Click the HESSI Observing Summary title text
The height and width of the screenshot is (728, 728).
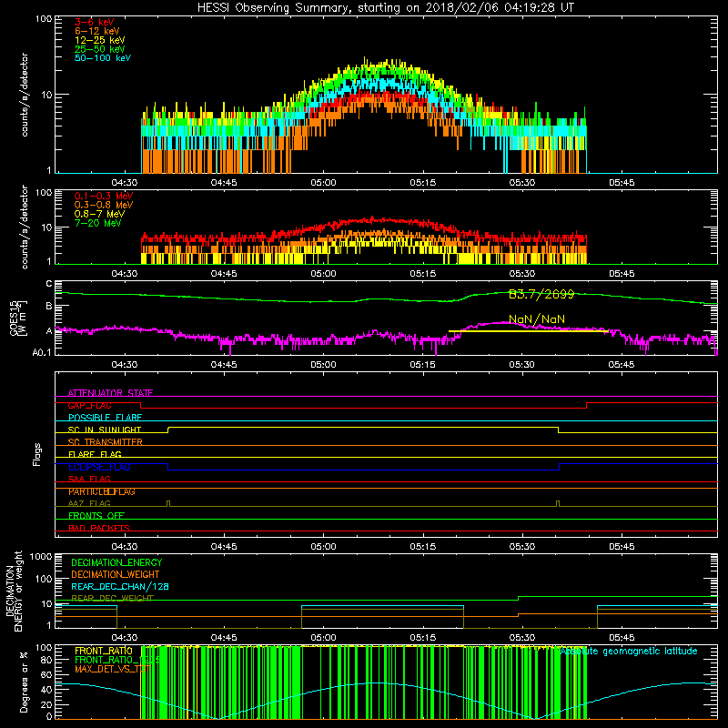pos(386,8)
